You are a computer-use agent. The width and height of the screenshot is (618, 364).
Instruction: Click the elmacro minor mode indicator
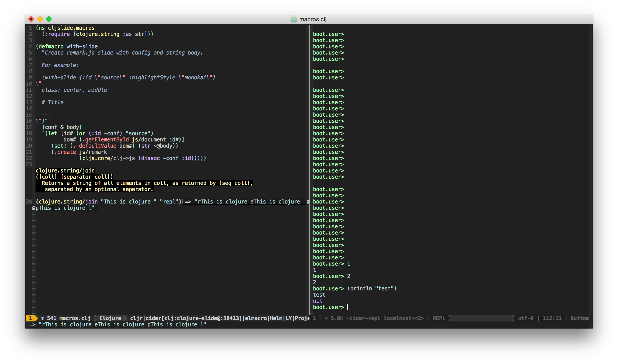(x=256, y=318)
